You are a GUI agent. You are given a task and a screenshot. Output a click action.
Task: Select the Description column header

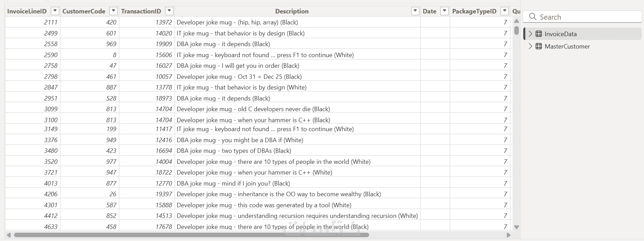coord(292,11)
